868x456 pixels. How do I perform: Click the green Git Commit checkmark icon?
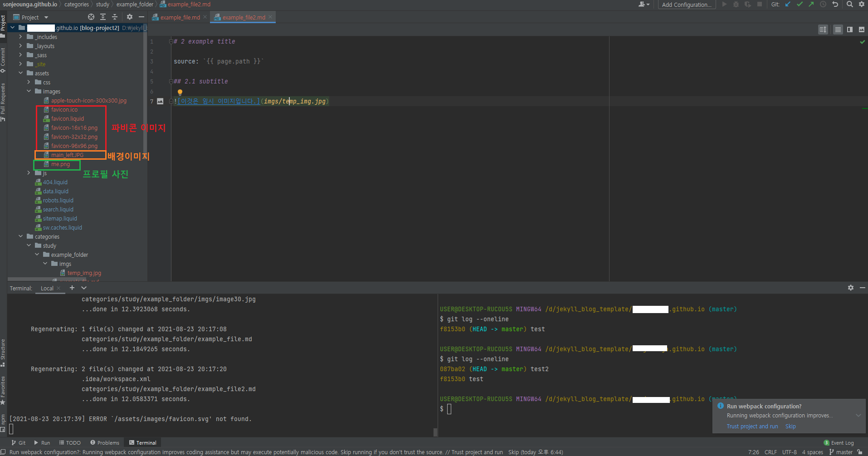(x=800, y=5)
